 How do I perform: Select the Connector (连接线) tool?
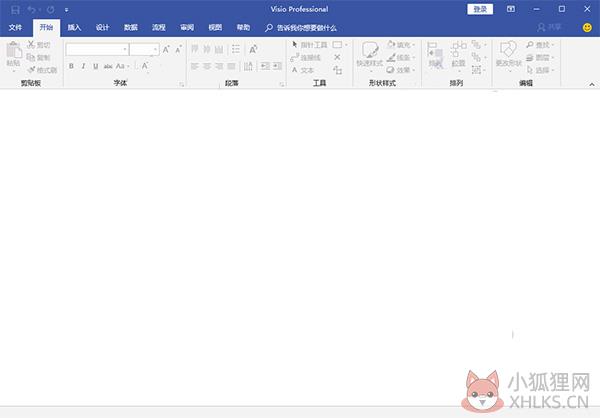[x=305, y=57]
